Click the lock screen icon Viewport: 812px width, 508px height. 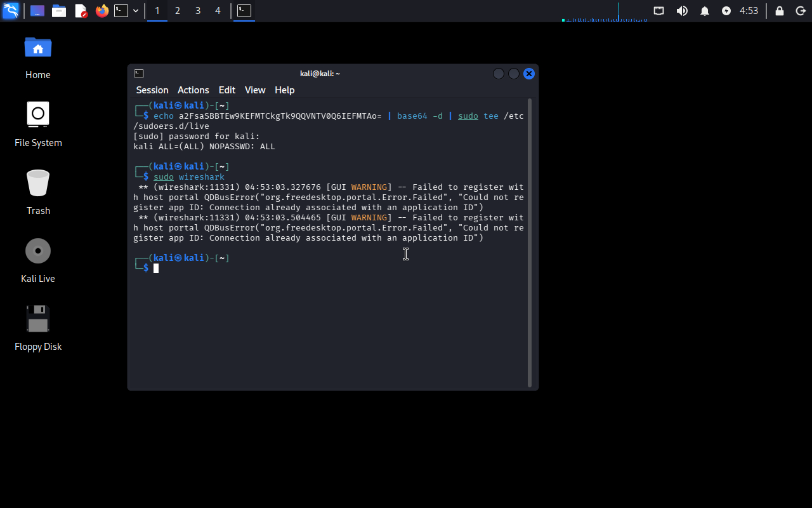[780, 11]
